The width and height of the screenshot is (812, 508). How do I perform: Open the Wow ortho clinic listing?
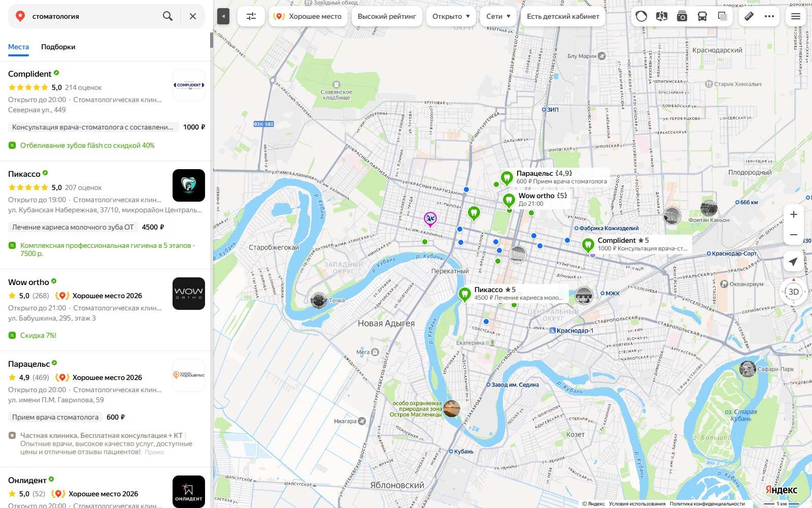(x=28, y=282)
